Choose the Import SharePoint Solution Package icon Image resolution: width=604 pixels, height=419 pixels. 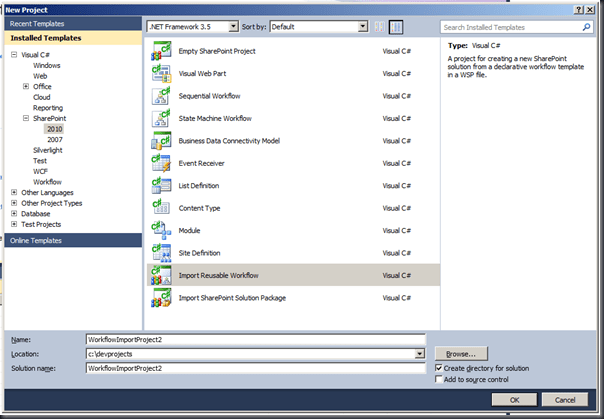161,298
